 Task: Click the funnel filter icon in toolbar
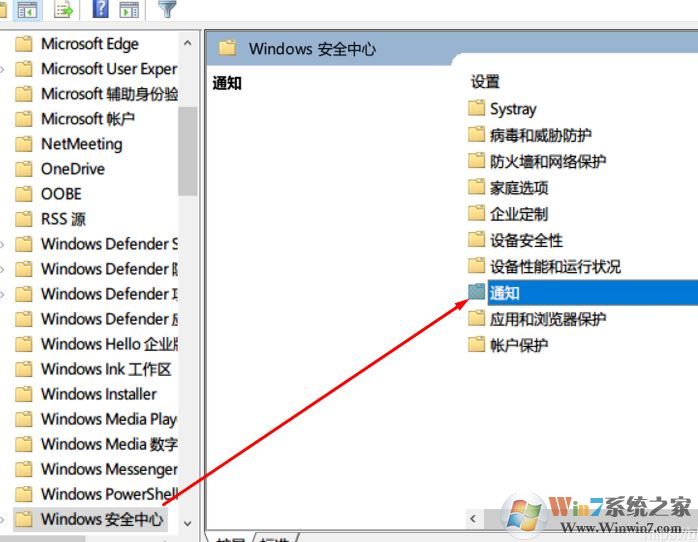coord(167,9)
